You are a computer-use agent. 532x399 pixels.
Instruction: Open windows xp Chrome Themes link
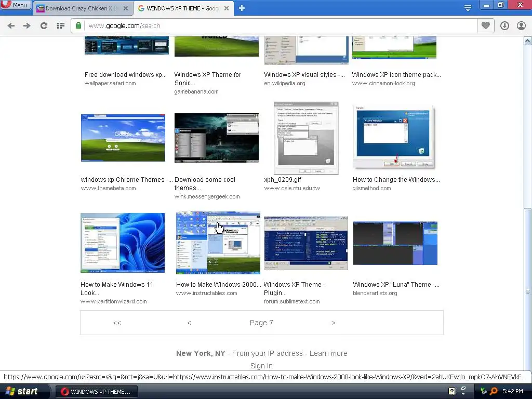[x=127, y=180]
